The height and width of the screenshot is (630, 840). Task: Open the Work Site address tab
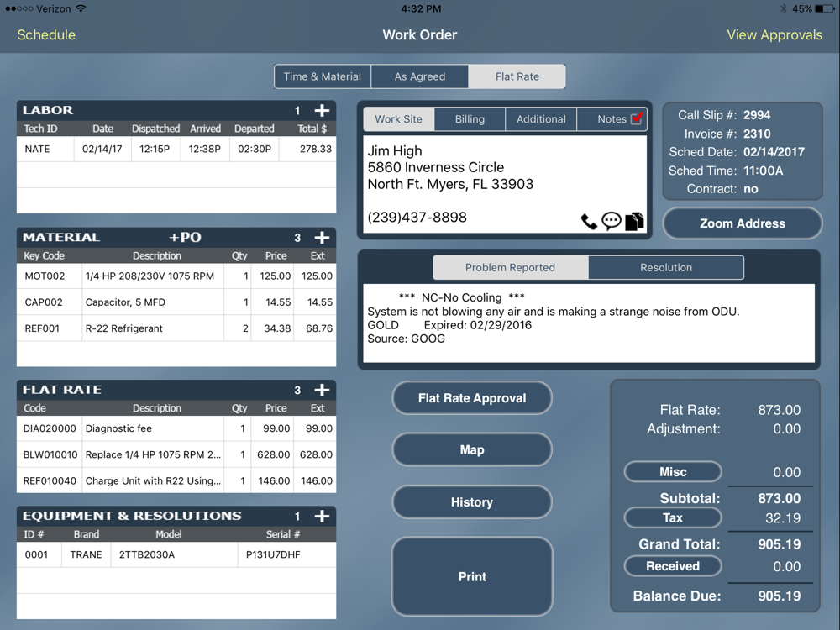(x=398, y=119)
